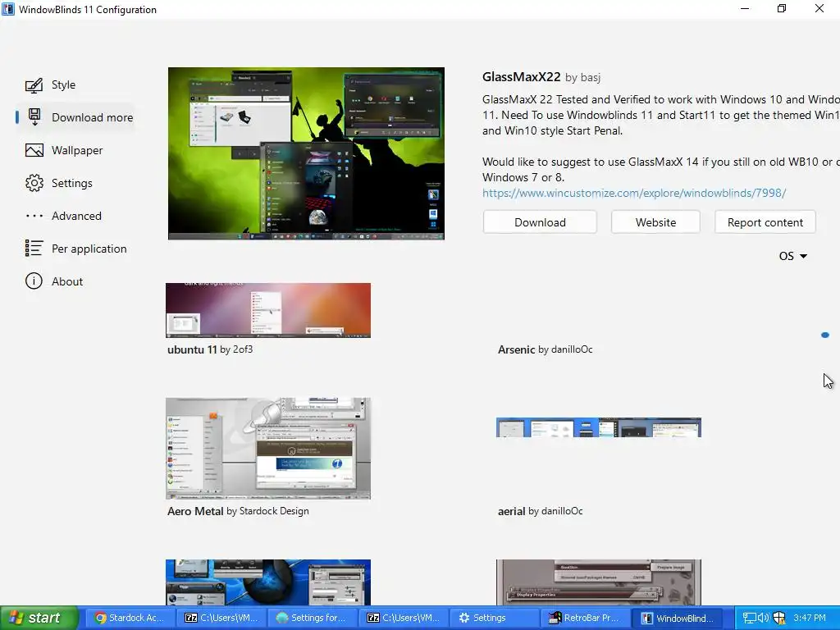
Task: Click the volume speaker tray icon
Action: (x=764, y=619)
